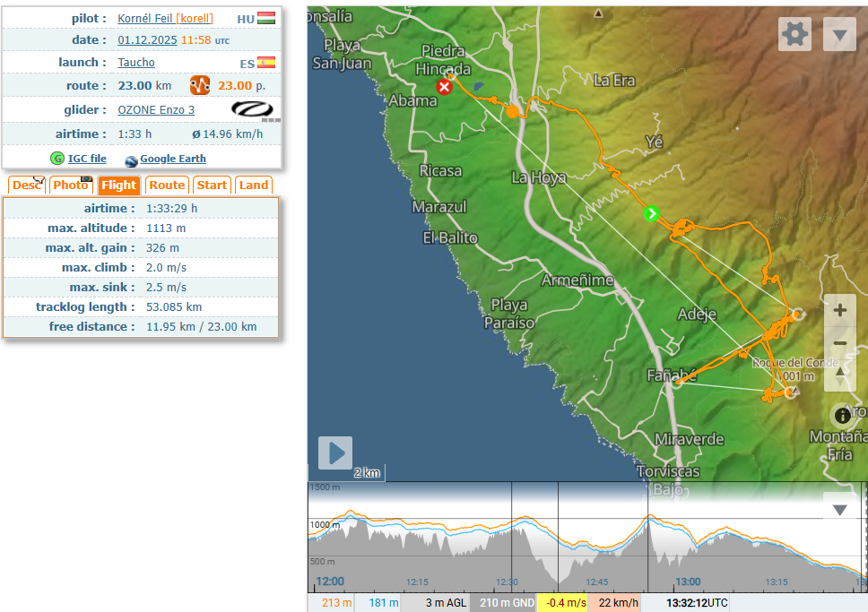Open pilot Kornél Feil profile link
This screenshot has height=612, width=868.
(x=145, y=19)
